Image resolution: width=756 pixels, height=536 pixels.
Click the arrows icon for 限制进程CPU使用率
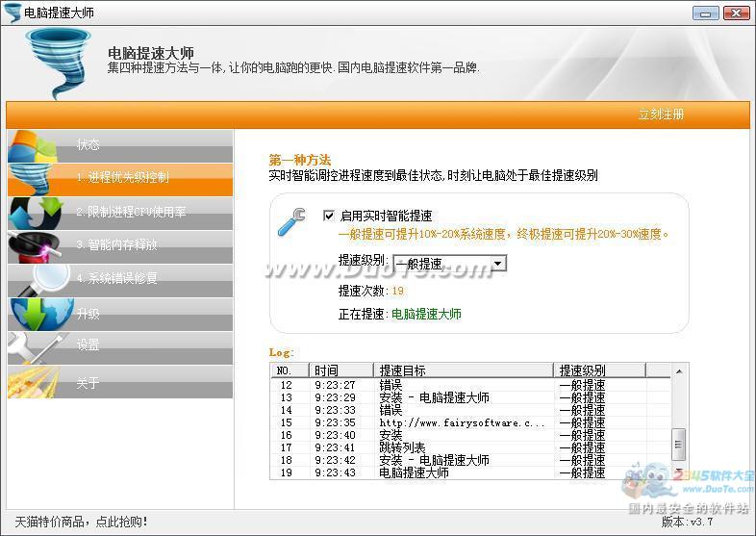tap(37, 214)
